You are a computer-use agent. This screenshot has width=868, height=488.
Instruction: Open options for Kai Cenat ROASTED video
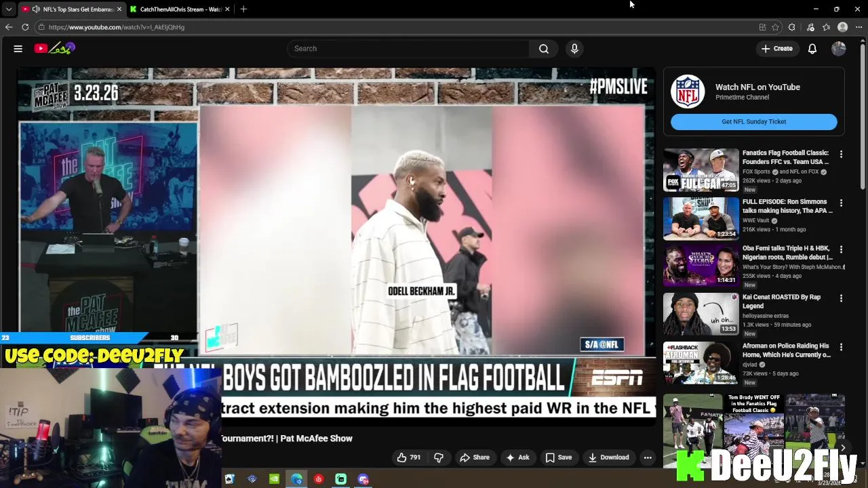841,298
